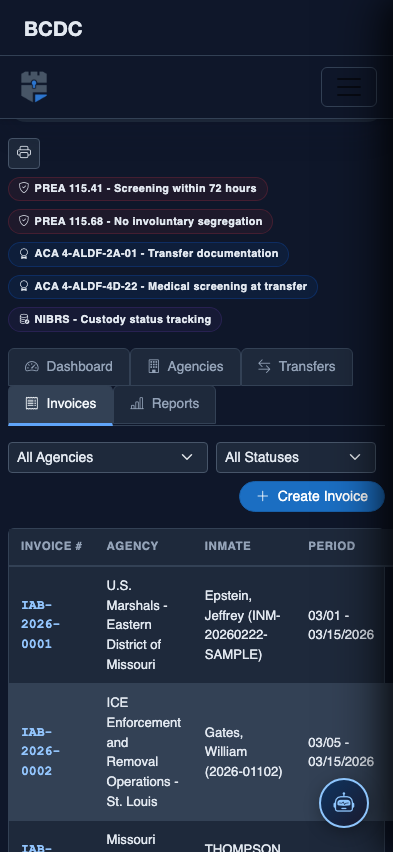Image resolution: width=393 pixels, height=852 pixels.
Task: Click the 03/05 - 03/15/2026 period cell
Action: pyautogui.click(x=341, y=752)
